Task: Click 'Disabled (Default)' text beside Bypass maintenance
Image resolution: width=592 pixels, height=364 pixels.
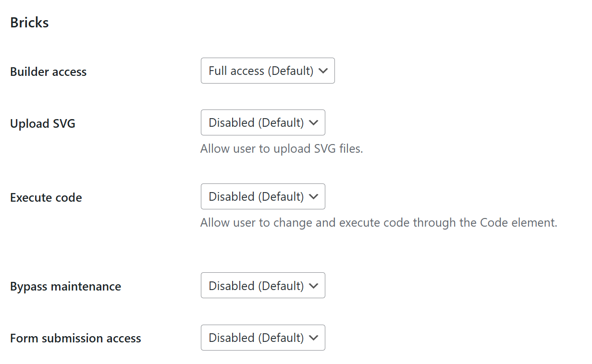Action: click(256, 286)
